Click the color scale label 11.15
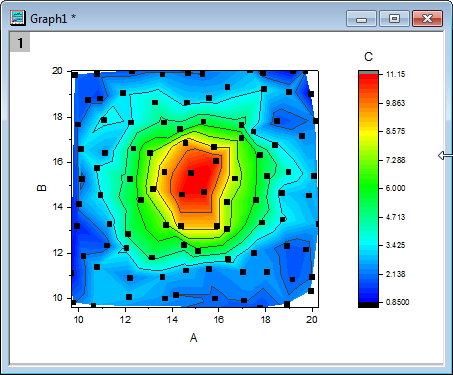 [x=396, y=74]
